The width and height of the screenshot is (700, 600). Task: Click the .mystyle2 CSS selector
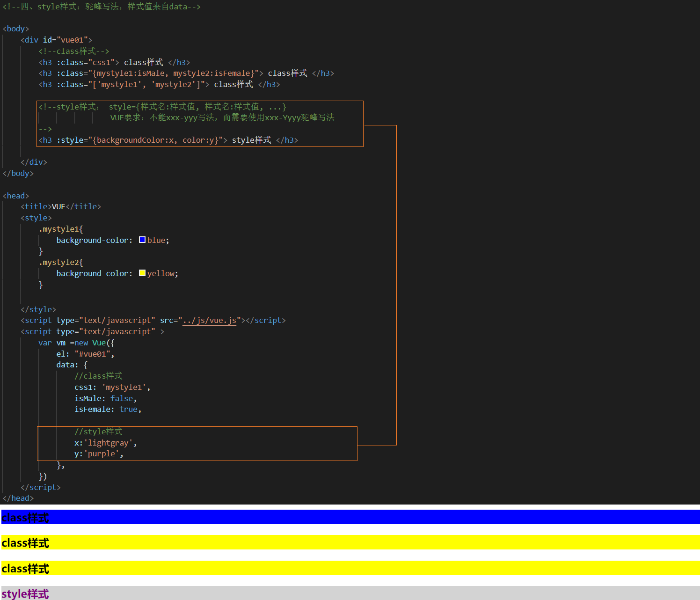60,263
